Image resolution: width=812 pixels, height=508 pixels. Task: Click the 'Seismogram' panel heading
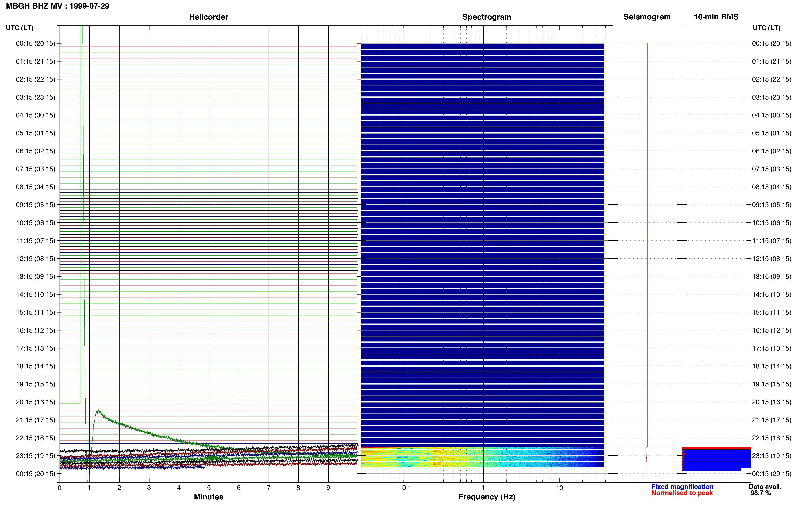pyautogui.click(x=647, y=17)
